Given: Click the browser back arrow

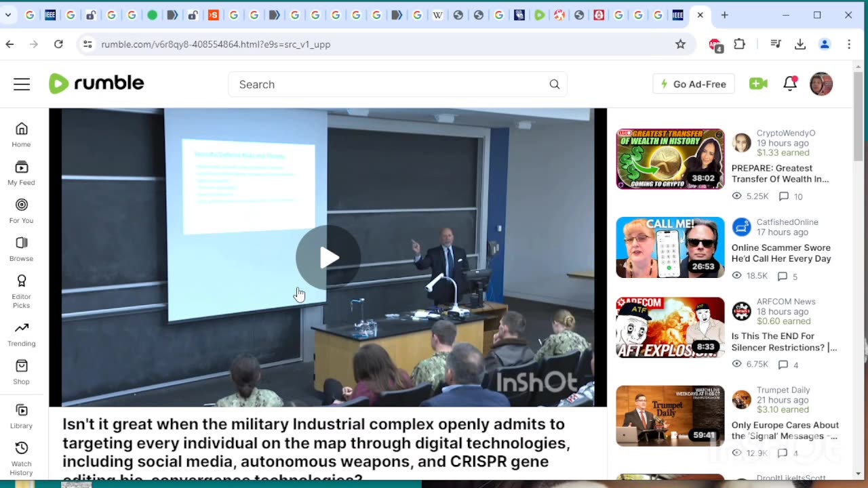Looking at the screenshot, I should point(9,44).
